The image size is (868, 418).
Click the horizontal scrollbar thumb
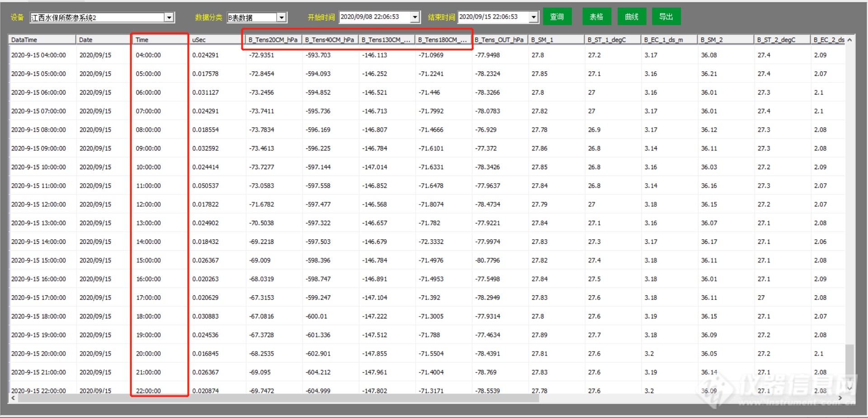point(278,398)
